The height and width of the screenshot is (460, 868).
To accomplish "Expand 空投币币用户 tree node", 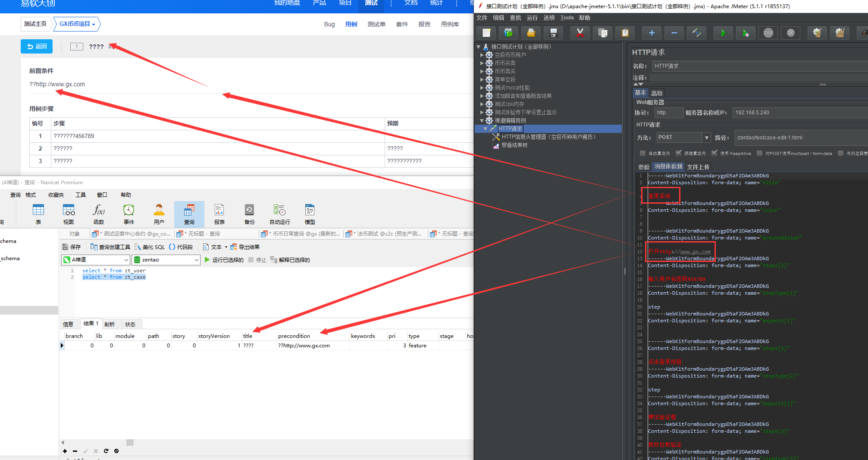I will 482,55.
